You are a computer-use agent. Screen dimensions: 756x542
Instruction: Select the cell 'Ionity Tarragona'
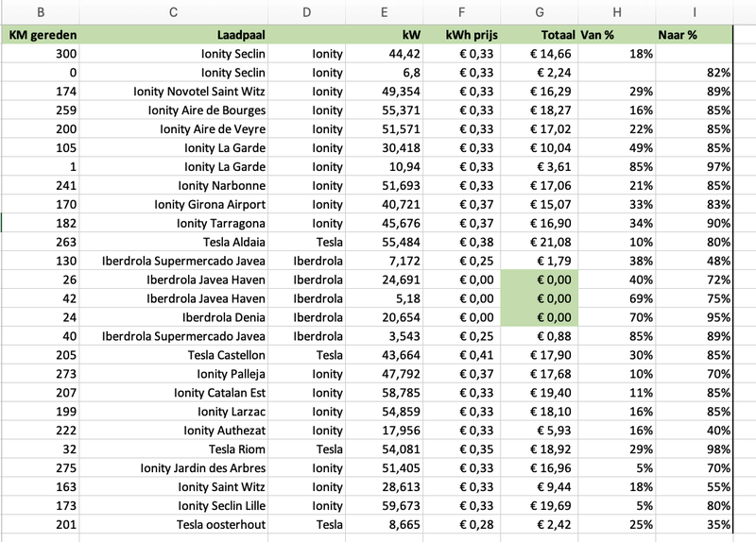[174, 223]
